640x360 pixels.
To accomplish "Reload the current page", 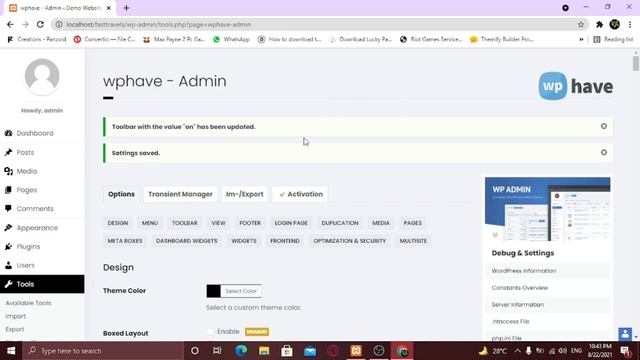I will click(x=40, y=24).
